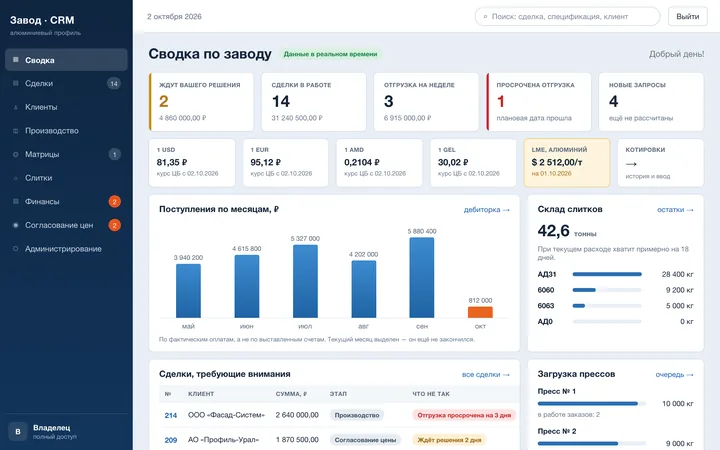Navigate to Производство
The width and height of the screenshot is (720, 450).
tap(66, 131)
